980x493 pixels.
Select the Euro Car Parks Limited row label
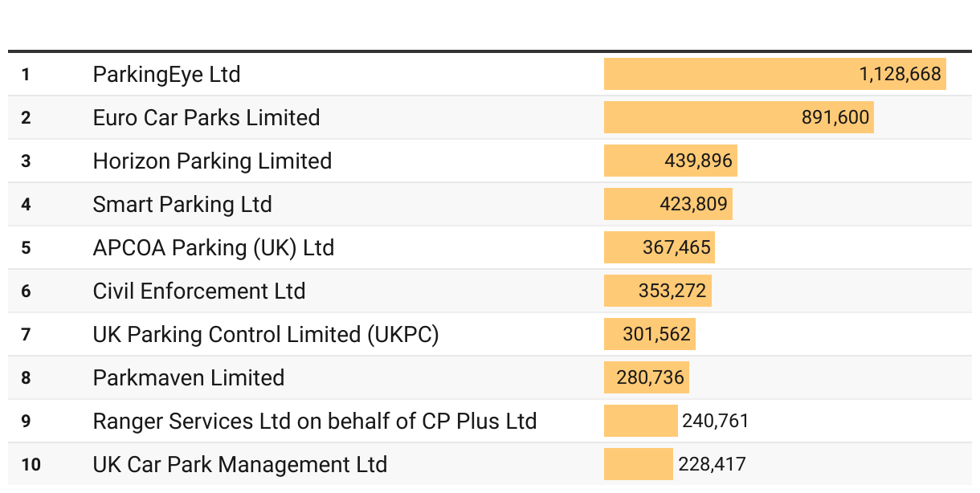(x=206, y=118)
